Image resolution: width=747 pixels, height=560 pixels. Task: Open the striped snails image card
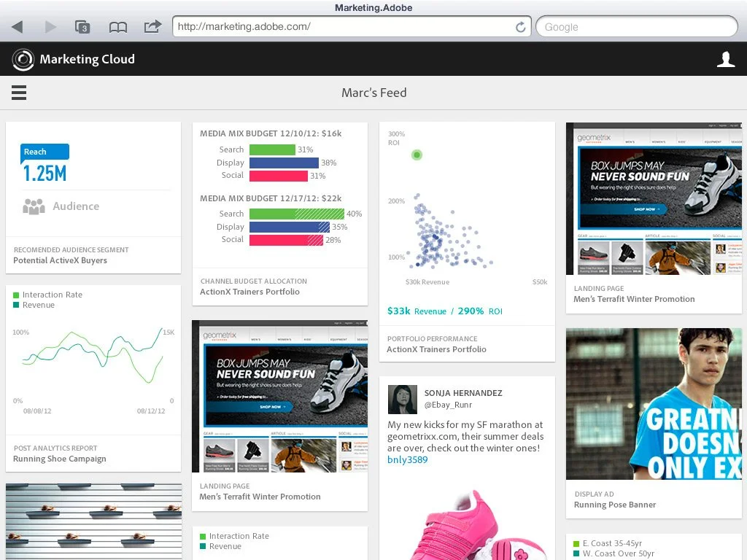coord(93,521)
